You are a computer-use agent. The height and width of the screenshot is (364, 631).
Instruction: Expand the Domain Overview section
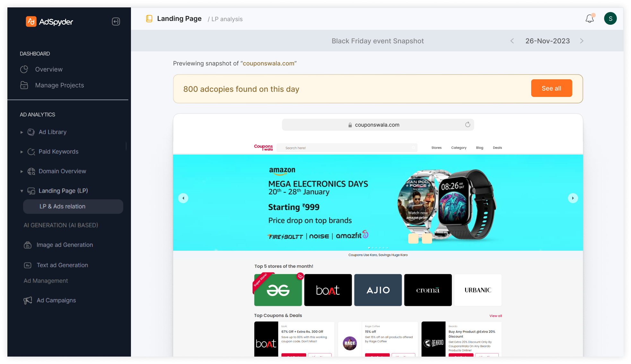click(x=22, y=171)
